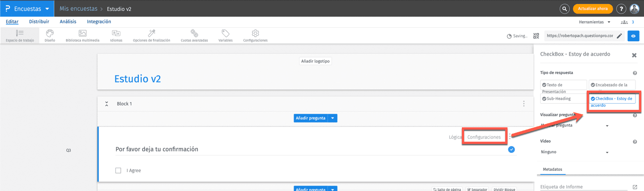Click Añadir logotipo button
This screenshot has height=191, width=644.
316,61
